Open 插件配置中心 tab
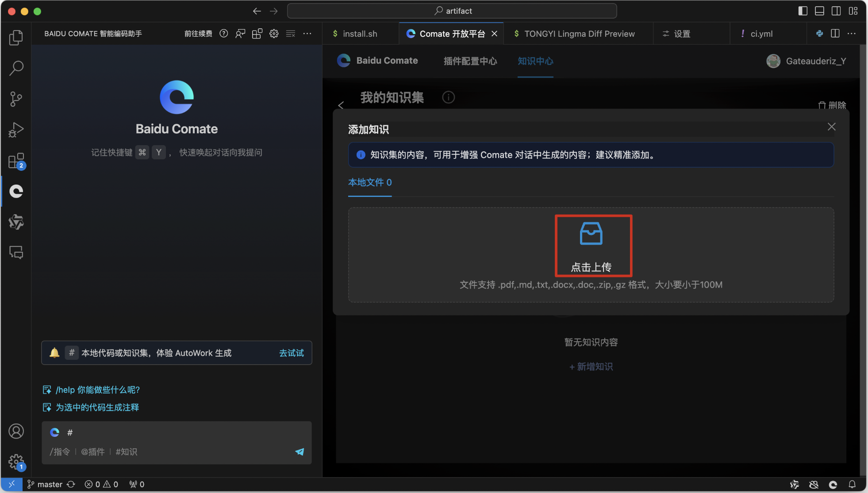 (470, 61)
